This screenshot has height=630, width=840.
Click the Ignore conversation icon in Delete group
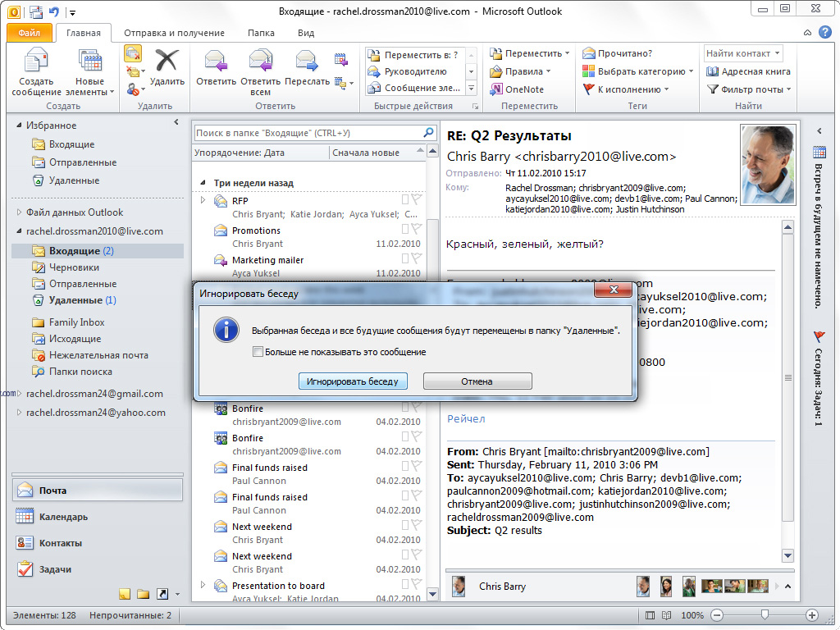(x=132, y=53)
